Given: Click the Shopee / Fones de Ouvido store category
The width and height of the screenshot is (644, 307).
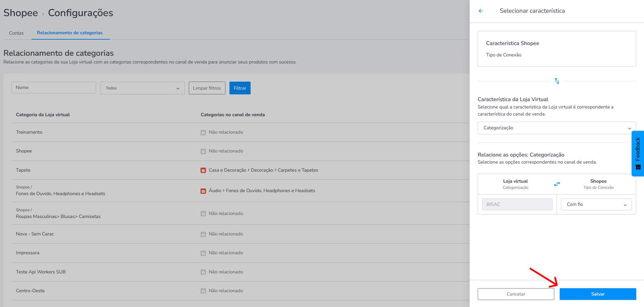Looking at the screenshot, I should 60,190.
